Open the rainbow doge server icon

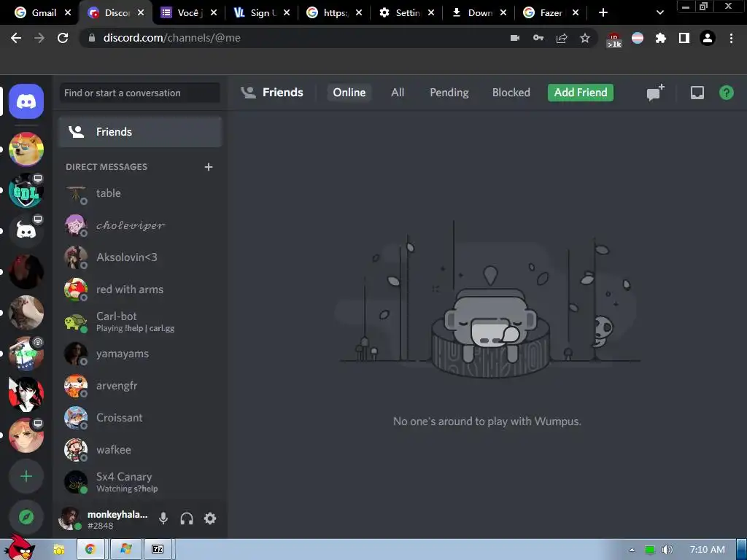26,149
